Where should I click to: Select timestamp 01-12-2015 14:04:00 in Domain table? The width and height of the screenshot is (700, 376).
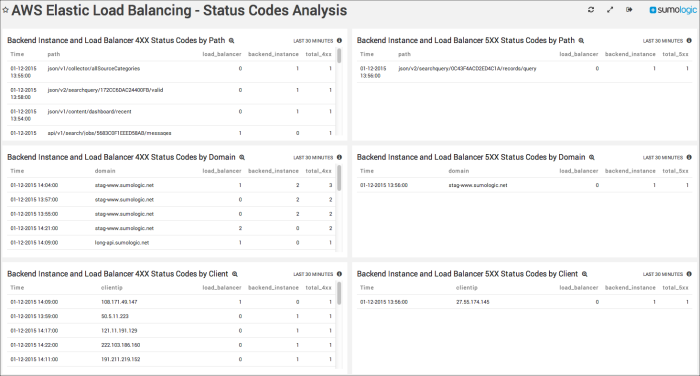tap(34, 185)
